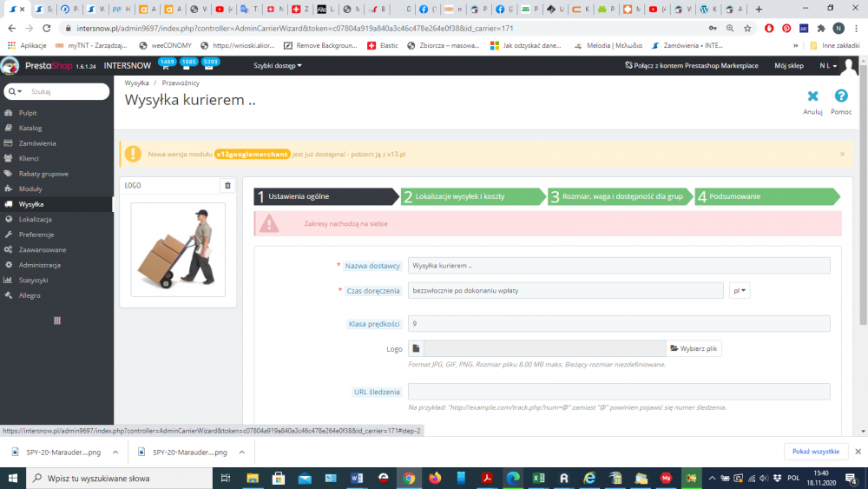This screenshot has width=868, height=489.
Task: Click the Anuluj cancel X icon
Action: pos(812,96)
